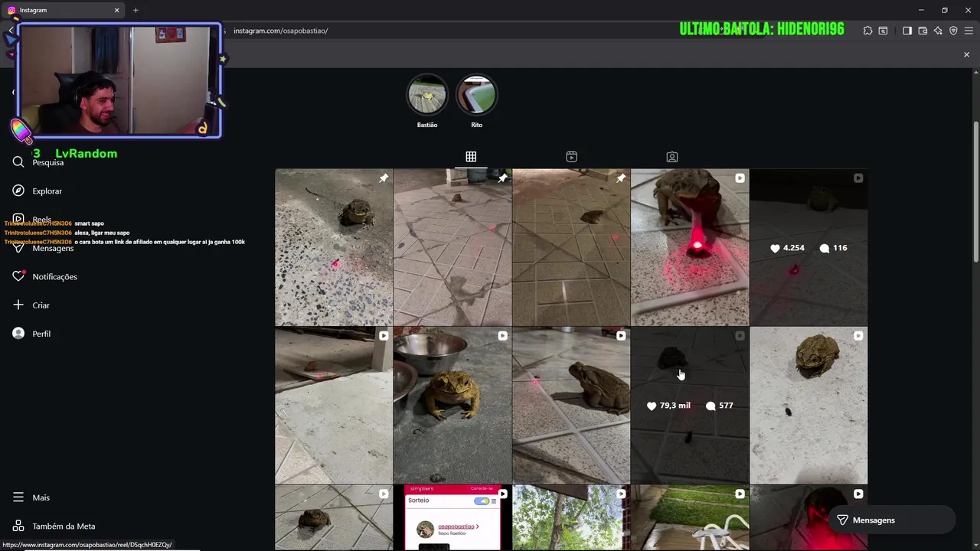Open the post with 79,3 mil likes
The image size is (980, 551).
tap(690, 405)
